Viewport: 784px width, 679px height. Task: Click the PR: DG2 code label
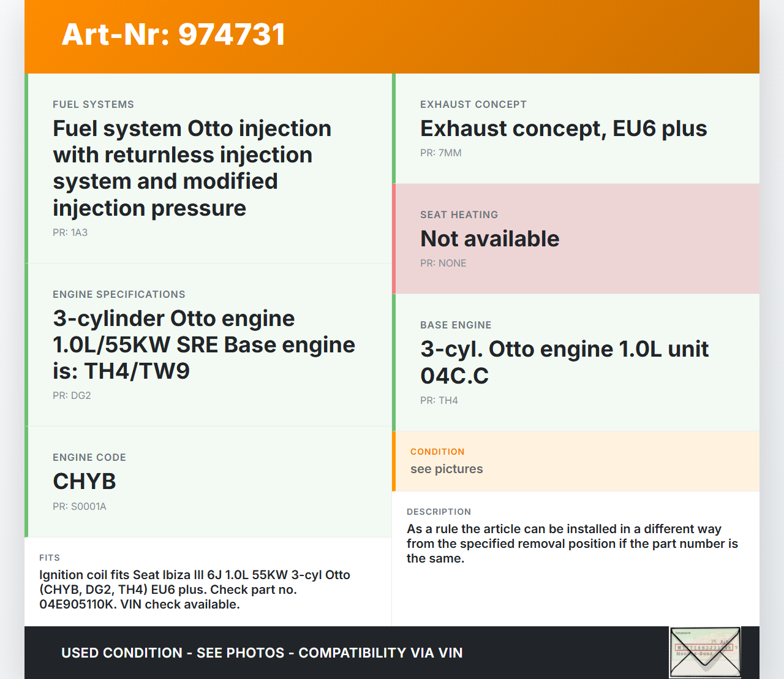click(x=72, y=396)
